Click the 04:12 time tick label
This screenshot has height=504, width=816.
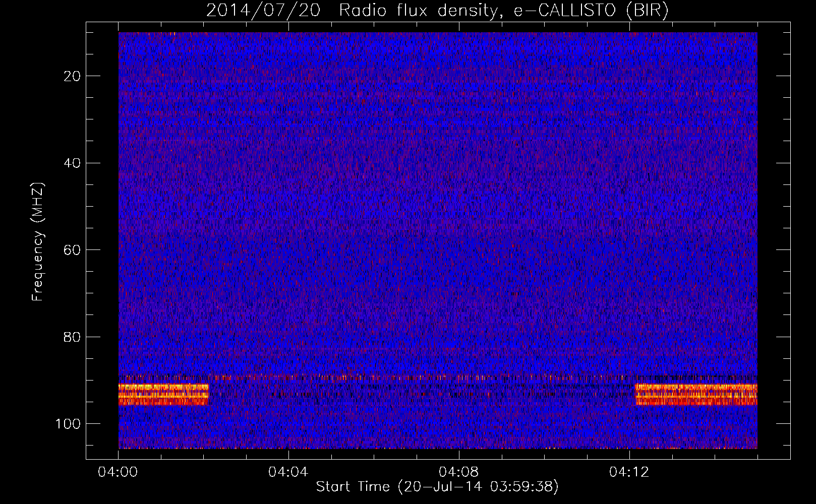tap(629, 472)
